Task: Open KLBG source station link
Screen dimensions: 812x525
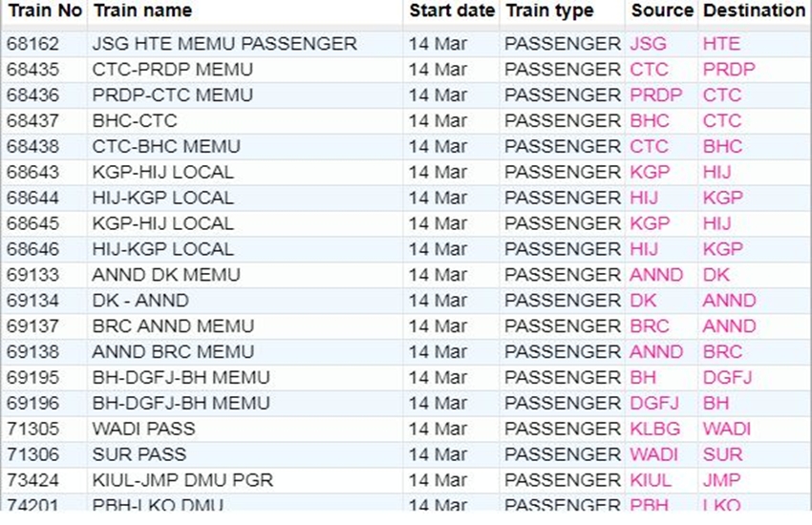Action: tap(652, 429)
